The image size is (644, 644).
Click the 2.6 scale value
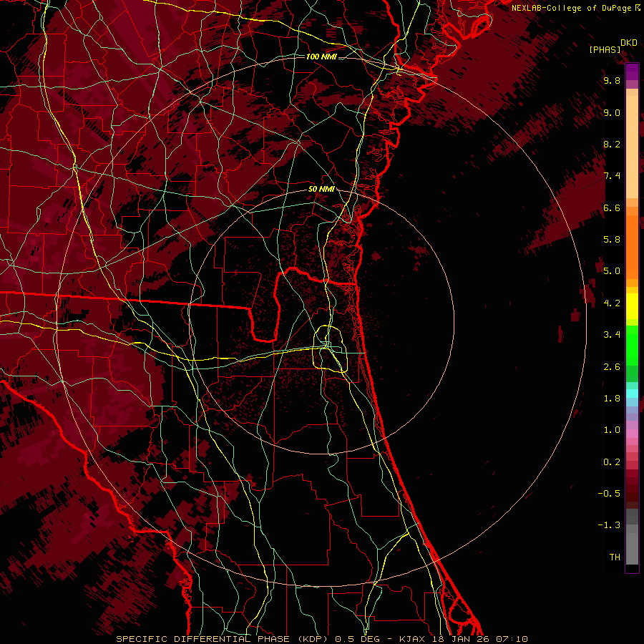tap(612, 367)
